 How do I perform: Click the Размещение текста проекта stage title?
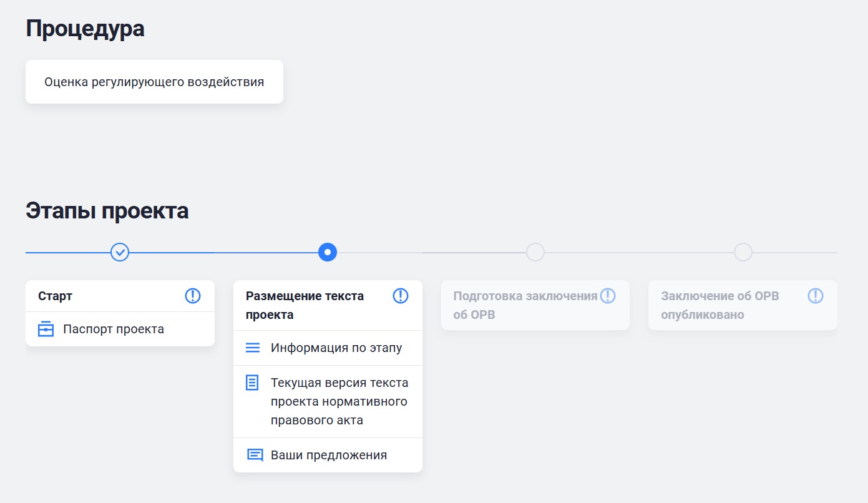(x=305, y=305)
